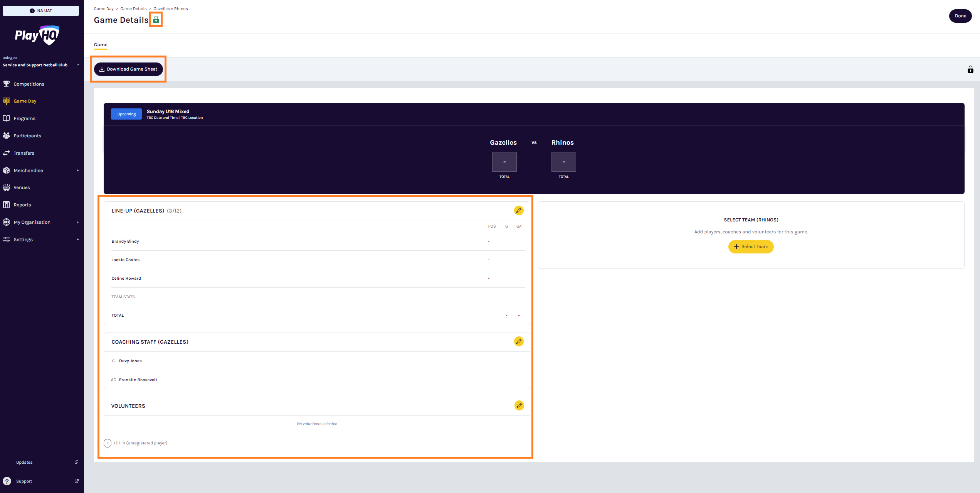Click the Rhinos team name in header
The image size is (980, 493).
[563, 142]
